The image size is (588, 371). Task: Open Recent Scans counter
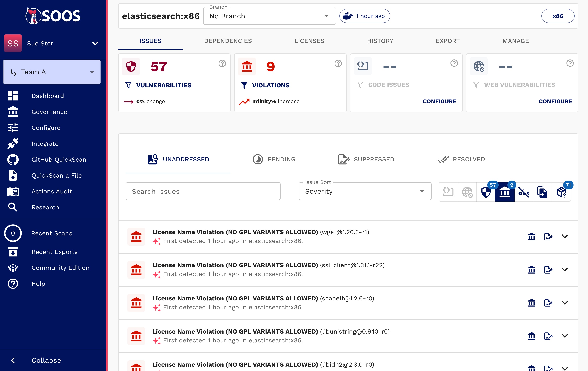pos(13,233)
